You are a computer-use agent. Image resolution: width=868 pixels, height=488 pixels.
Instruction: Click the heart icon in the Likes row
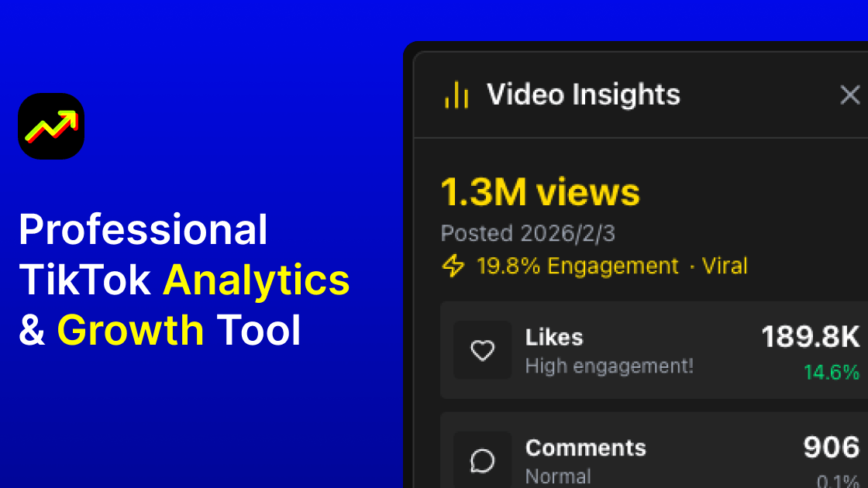[482, 350]
